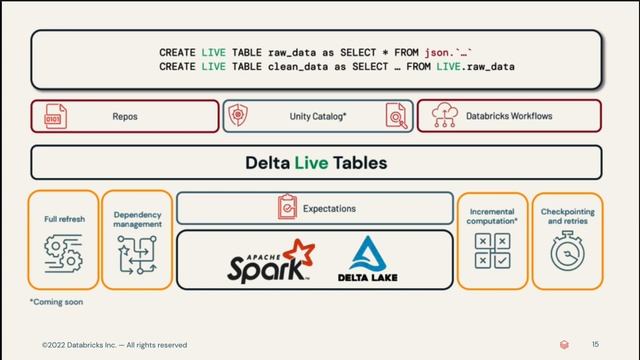Click the clean_data CREATE LIVE TABLE line

337,67
